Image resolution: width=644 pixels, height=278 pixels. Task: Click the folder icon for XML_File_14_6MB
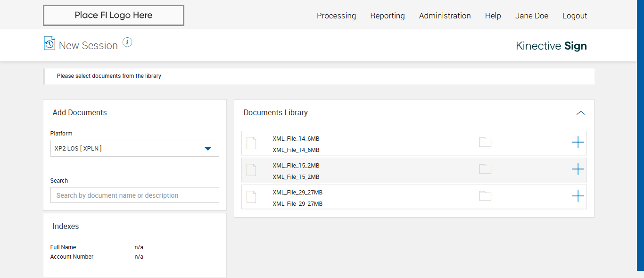point(485,143)
